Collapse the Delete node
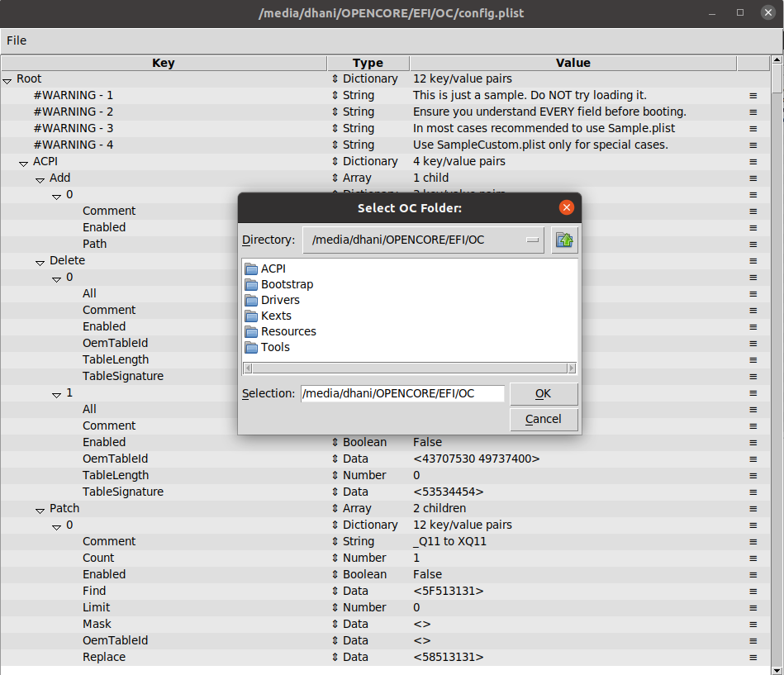 click(40, 262)
